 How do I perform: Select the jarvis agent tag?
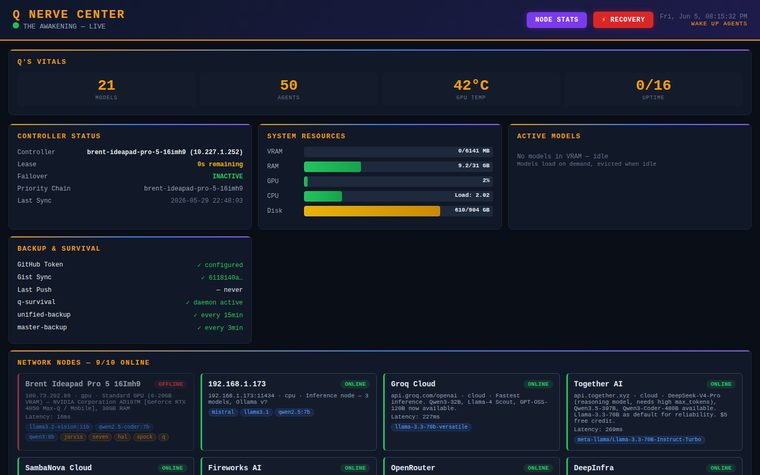pyautogui.click(x=73, y=437)
